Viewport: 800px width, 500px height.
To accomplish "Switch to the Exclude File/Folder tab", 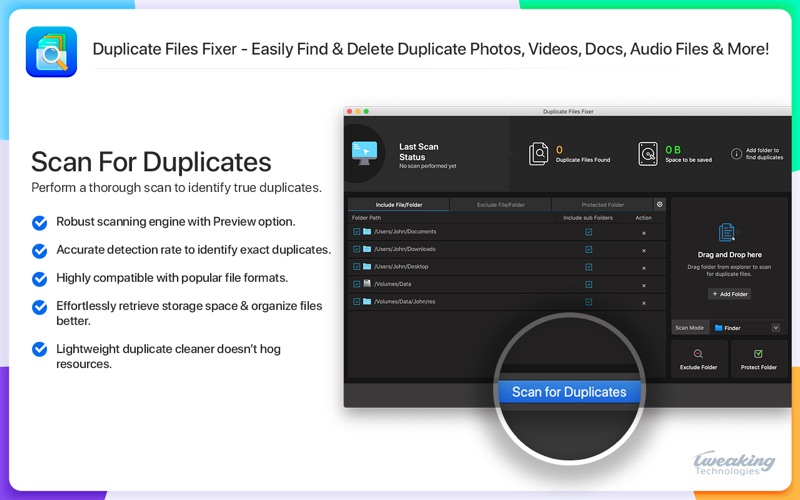I will (501, 205).
